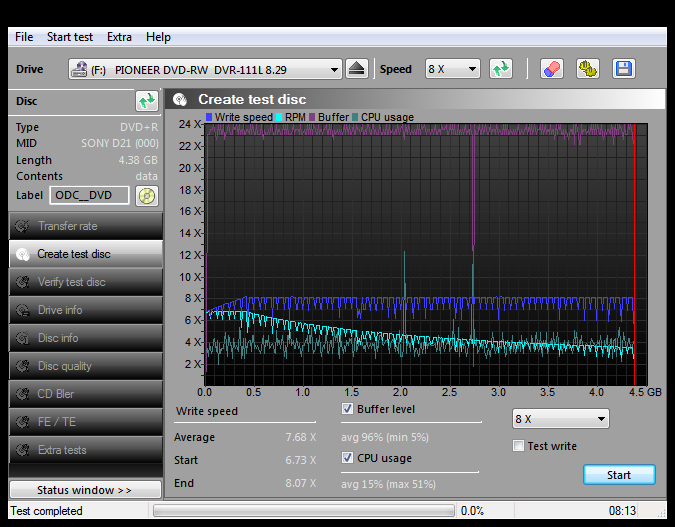Viewport: 675px width, 527px height.
Task: Switch to Extra tests tab
Action: click(86, 450)
